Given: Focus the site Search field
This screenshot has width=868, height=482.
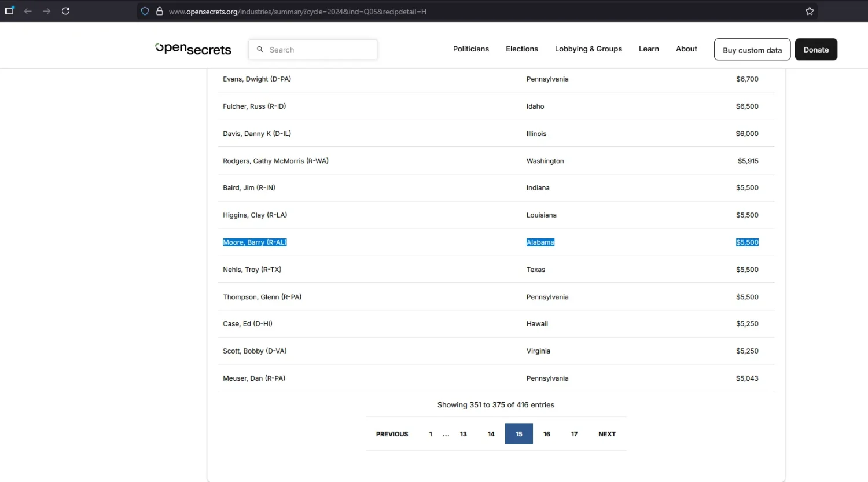Looking at the screenshot, I should (x=313, y=50).
